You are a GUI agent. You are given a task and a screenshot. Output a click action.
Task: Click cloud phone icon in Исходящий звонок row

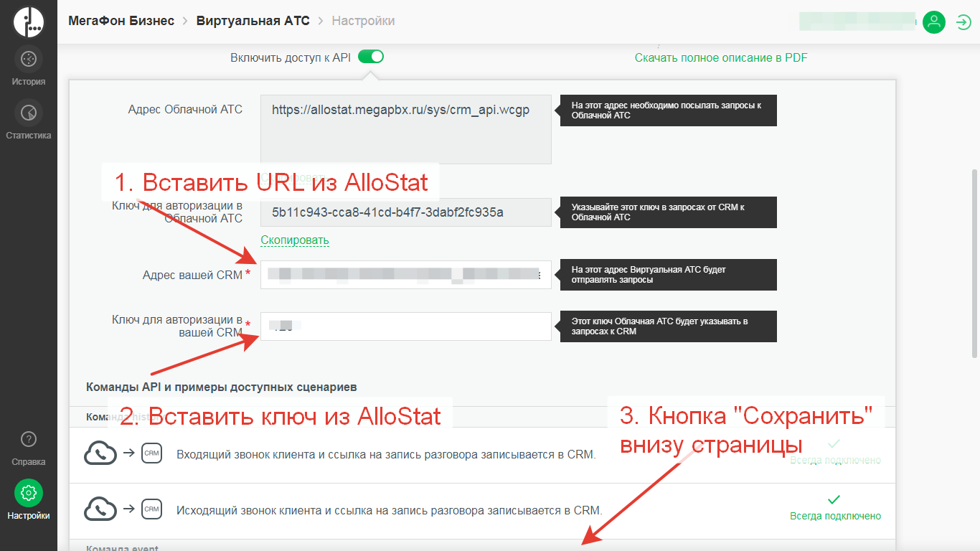(x=100, y=509)
